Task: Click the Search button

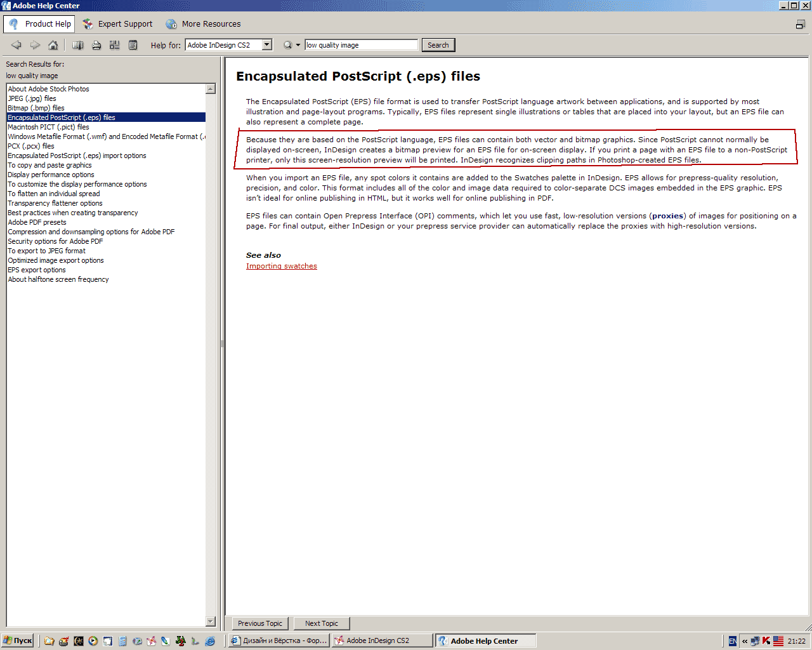Action: [438, 45]
